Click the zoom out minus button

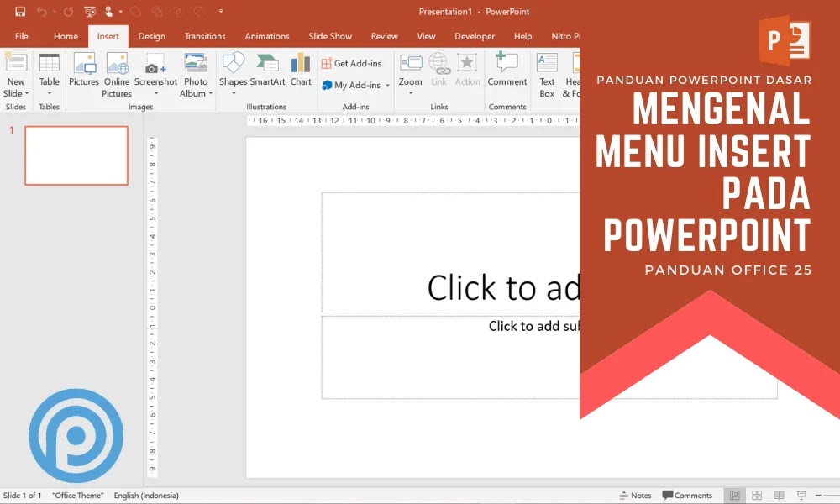tap(818, 496)
